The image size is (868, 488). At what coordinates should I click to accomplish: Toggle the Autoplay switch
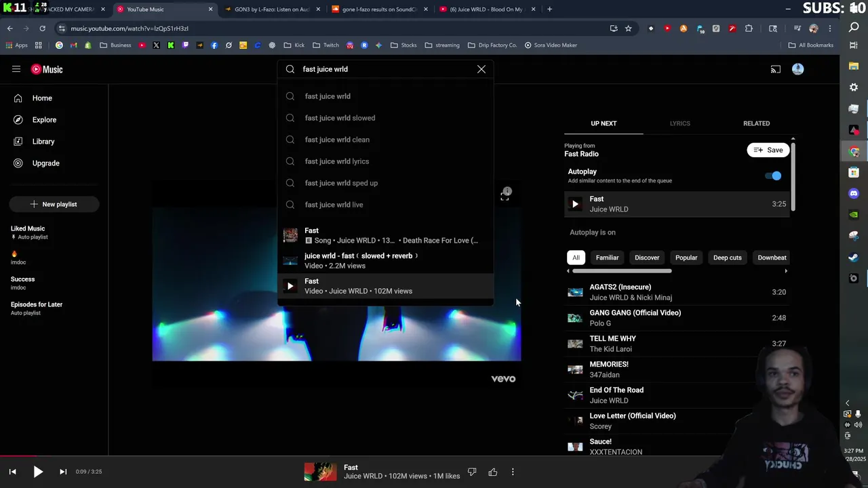(x=773, y=176)
